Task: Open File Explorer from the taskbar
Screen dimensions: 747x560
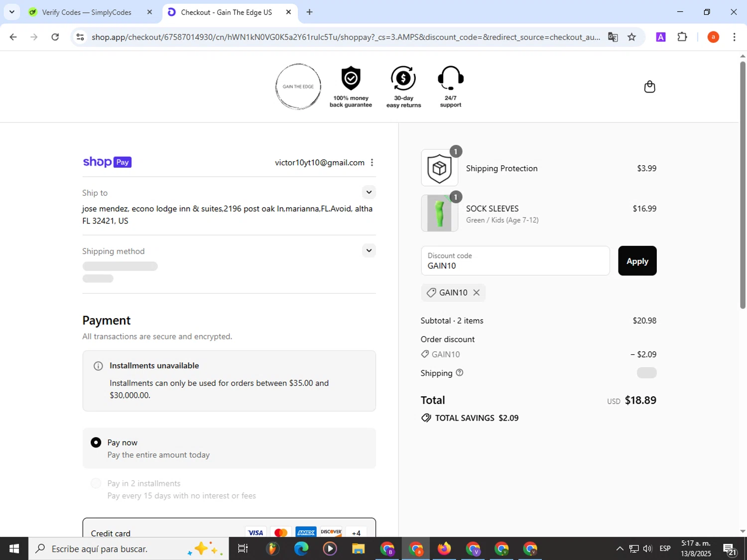Action: 358,549
